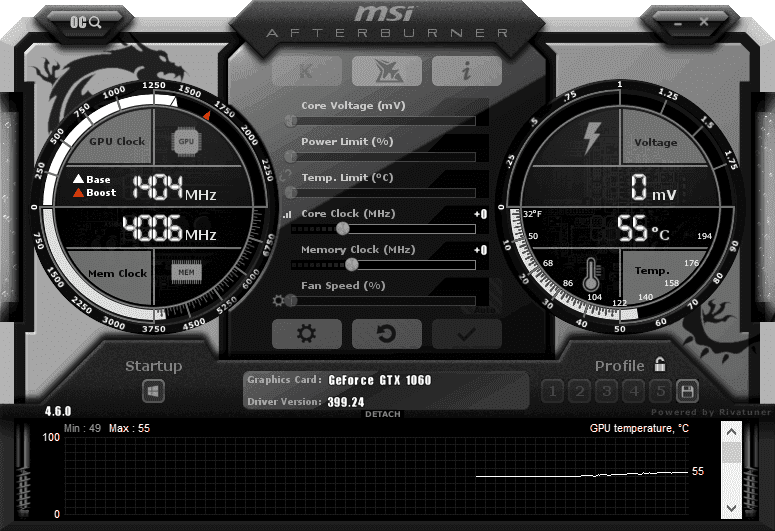Click the Boost clock red triangle legend
Screen dimensions: 775x531
click(x=94, y=192)
